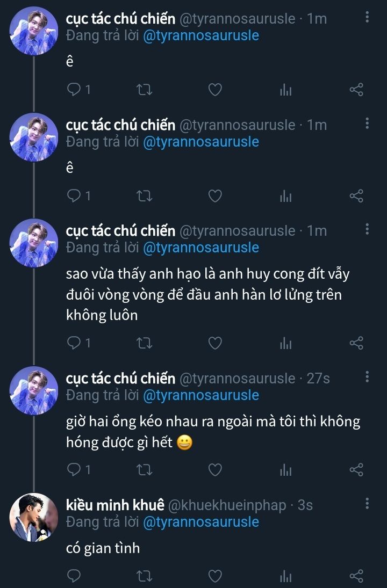Open kiều minh khuê's profile name link
The width and height of the screenshot is (387, 588).
tap(115, 505)
